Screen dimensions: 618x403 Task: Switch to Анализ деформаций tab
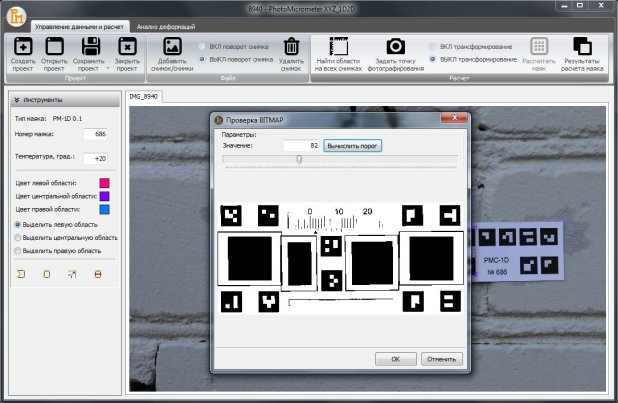coord(166,27)
